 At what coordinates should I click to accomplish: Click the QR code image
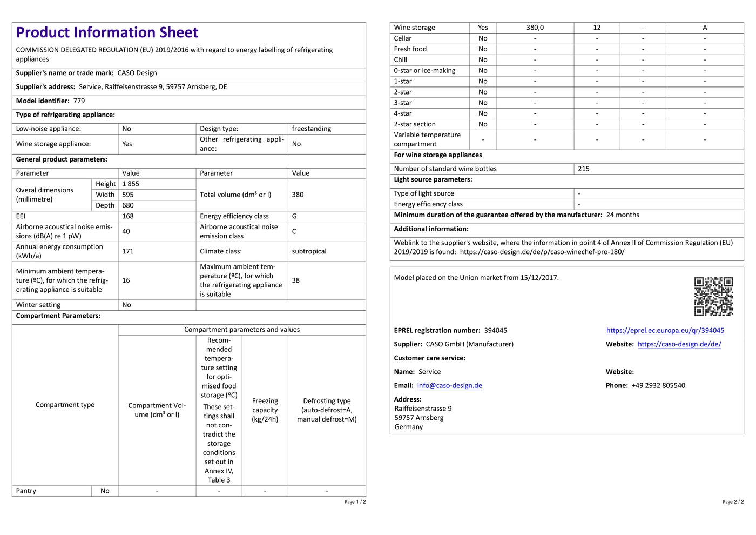(x=713, y=296)
